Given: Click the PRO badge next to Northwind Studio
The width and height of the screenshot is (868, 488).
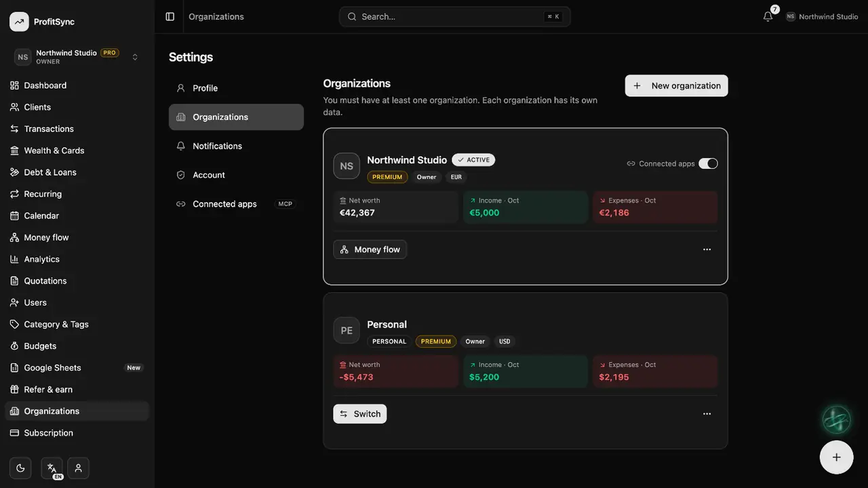Looking at the screenshot, I should (110, 53).
